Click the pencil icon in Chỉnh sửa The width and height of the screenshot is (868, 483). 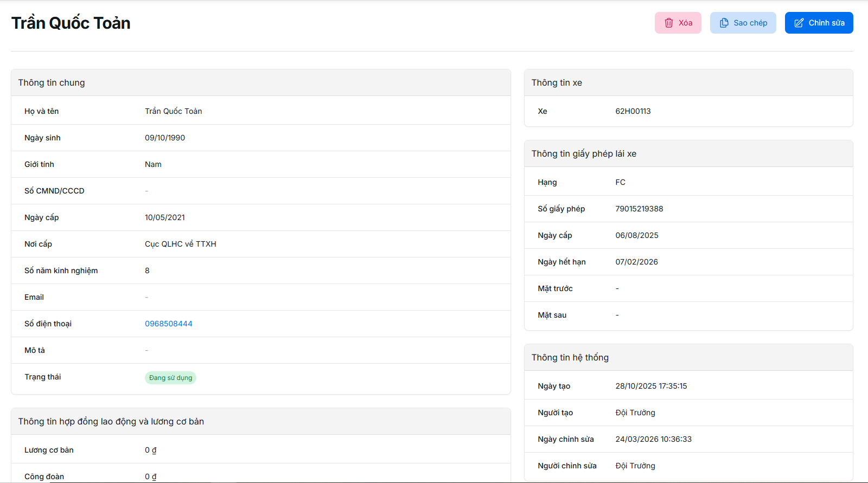point(799,23)
